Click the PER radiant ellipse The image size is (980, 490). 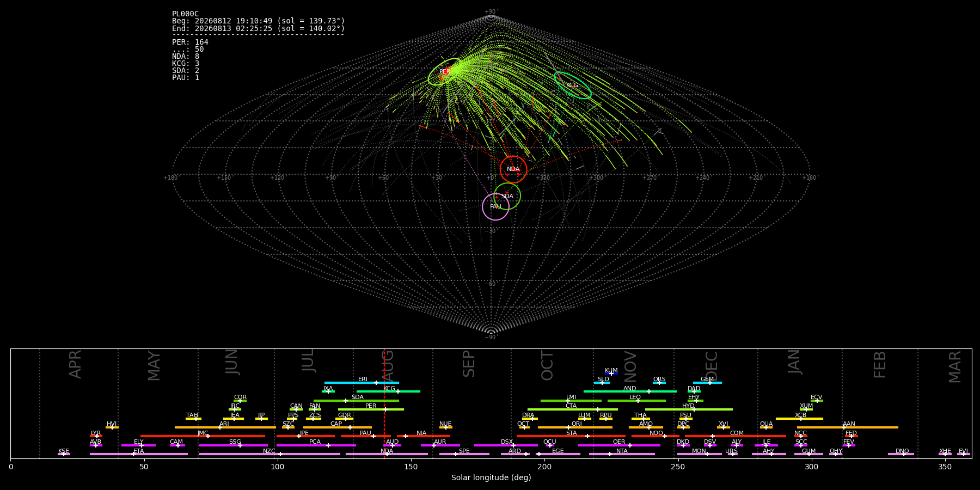click(x=445, y=72)
